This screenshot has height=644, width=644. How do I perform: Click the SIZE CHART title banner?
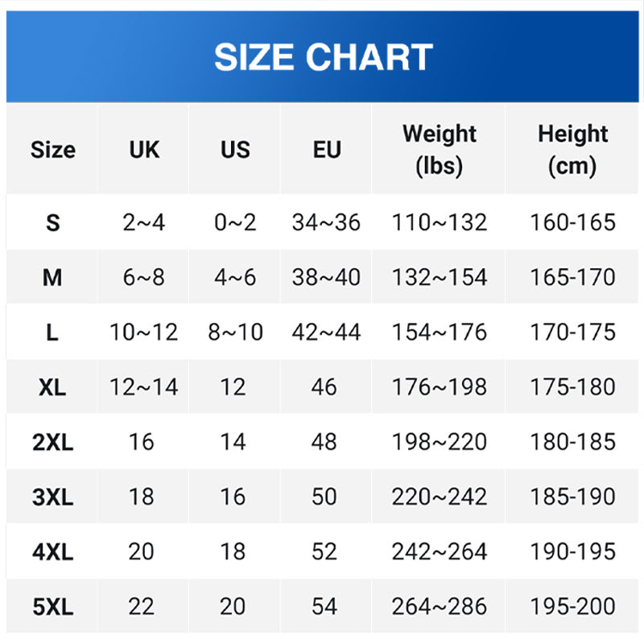pos(323,56)
